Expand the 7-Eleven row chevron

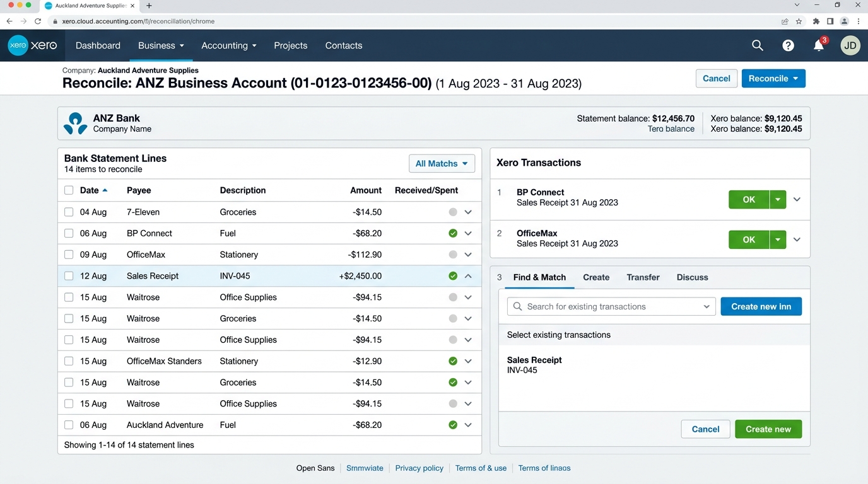(x=468, y=212)
